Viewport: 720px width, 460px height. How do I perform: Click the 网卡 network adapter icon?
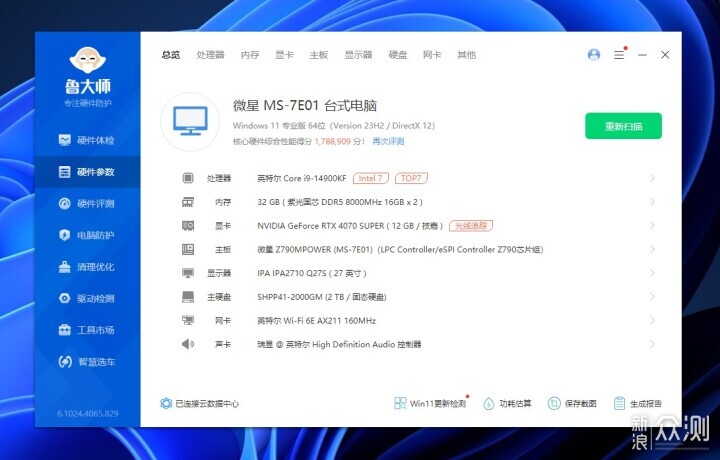tap(188, 320)
